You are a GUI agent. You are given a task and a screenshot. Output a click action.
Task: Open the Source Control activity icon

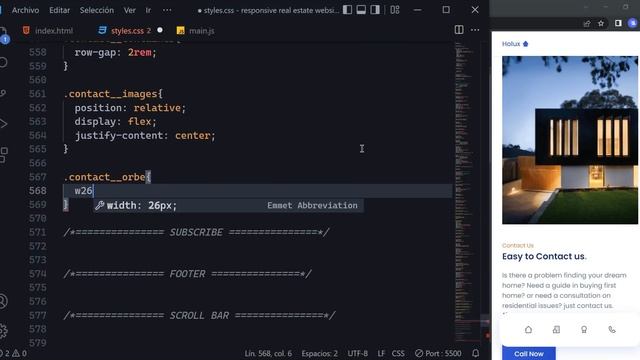3,93
